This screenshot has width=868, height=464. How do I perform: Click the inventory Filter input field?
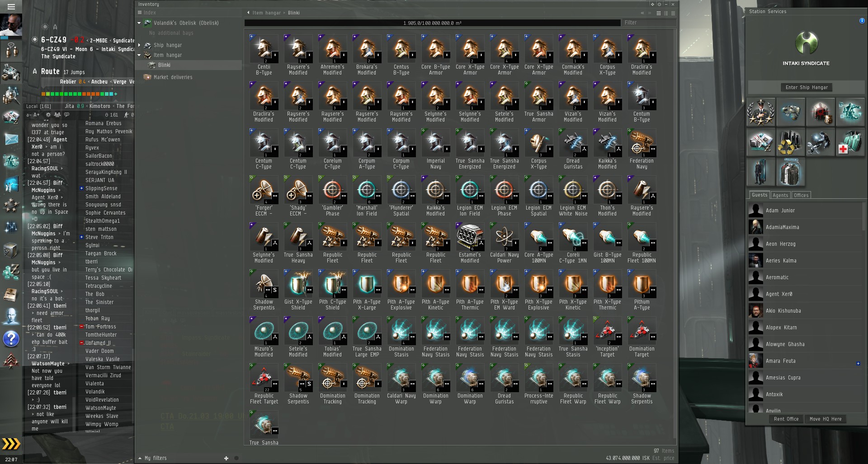tap(649, 23)
